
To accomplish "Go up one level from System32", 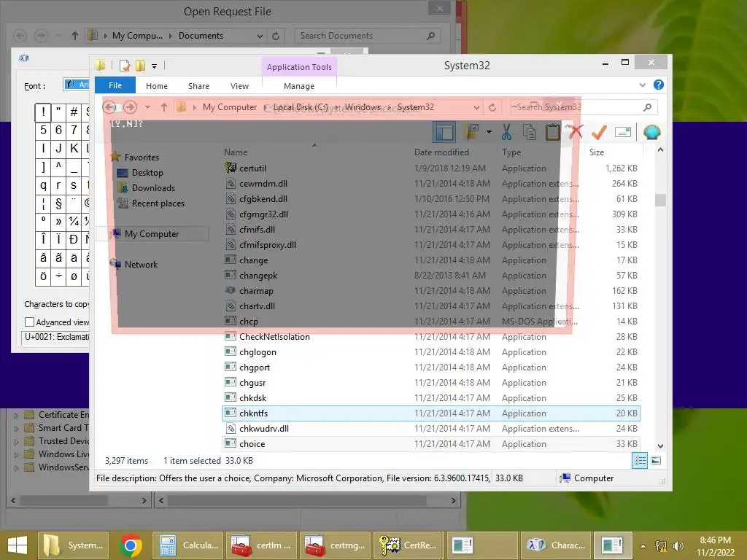I will [164, 107].
